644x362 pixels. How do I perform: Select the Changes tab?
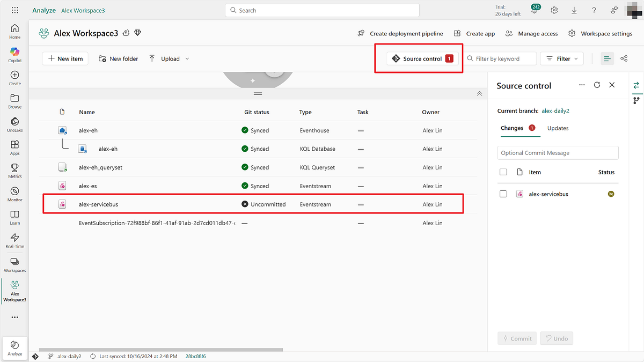[512, 128]
